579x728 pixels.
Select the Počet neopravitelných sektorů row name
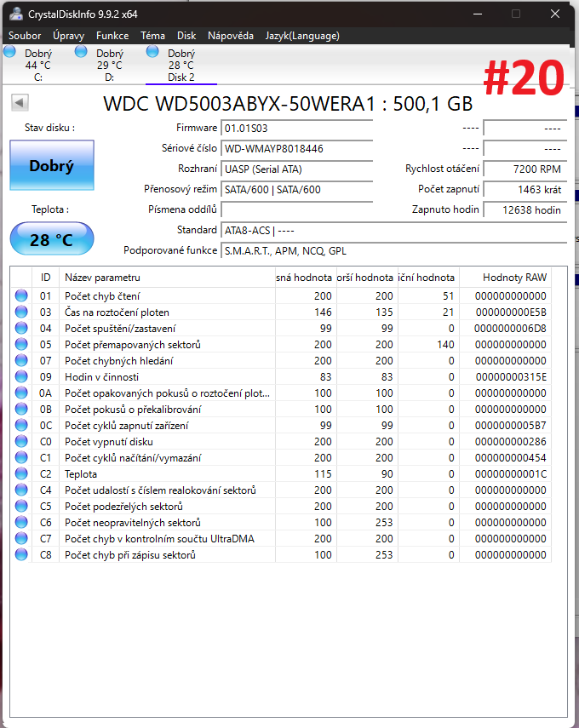click(133, 522)
